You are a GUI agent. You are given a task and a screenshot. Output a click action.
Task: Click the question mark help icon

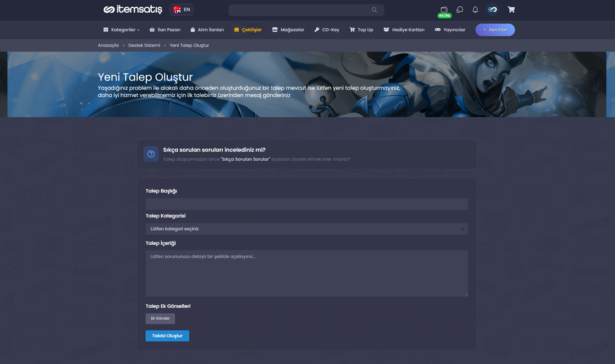pos(151,154)
